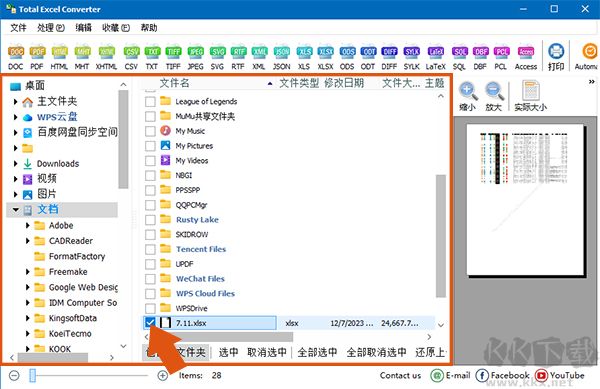600x389 pixels.
Task: Open the 文件 menu
Action: point(18,28)
